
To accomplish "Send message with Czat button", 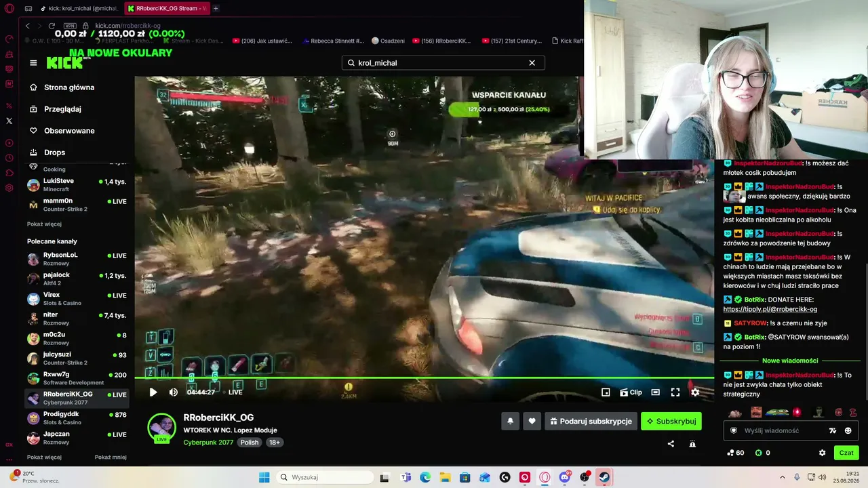I will (x=846, y=453).
